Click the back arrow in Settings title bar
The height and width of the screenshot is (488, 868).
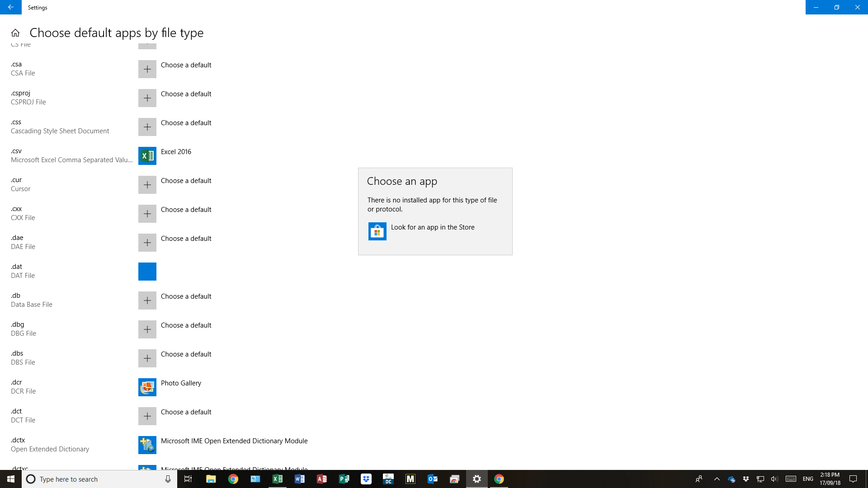10,7
